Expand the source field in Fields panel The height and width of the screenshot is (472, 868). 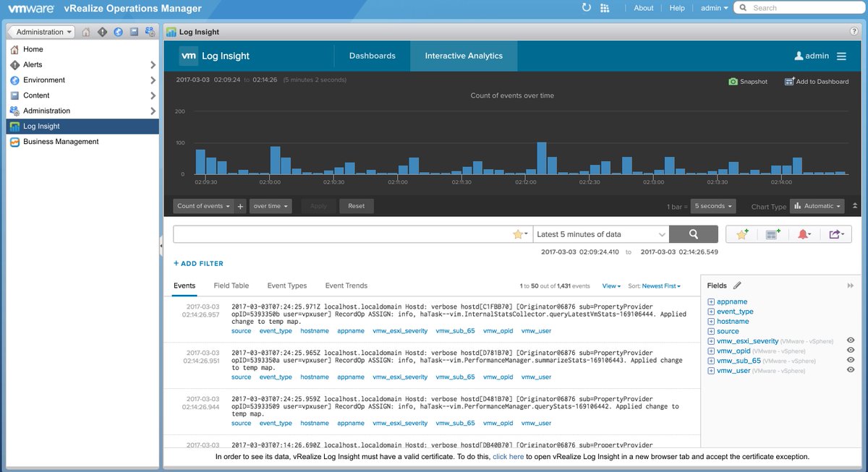point(711,331)
